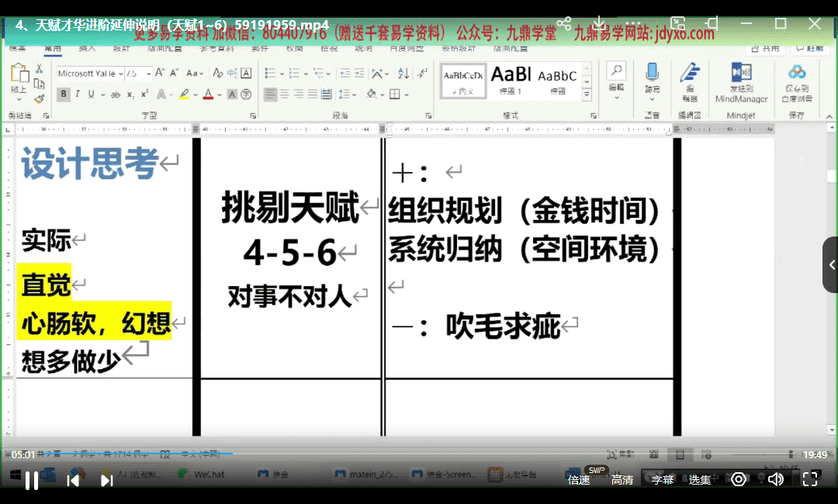The image size is (838, 504).
Task: Click the 高清 quality button
Action: [x=622, y=480]
